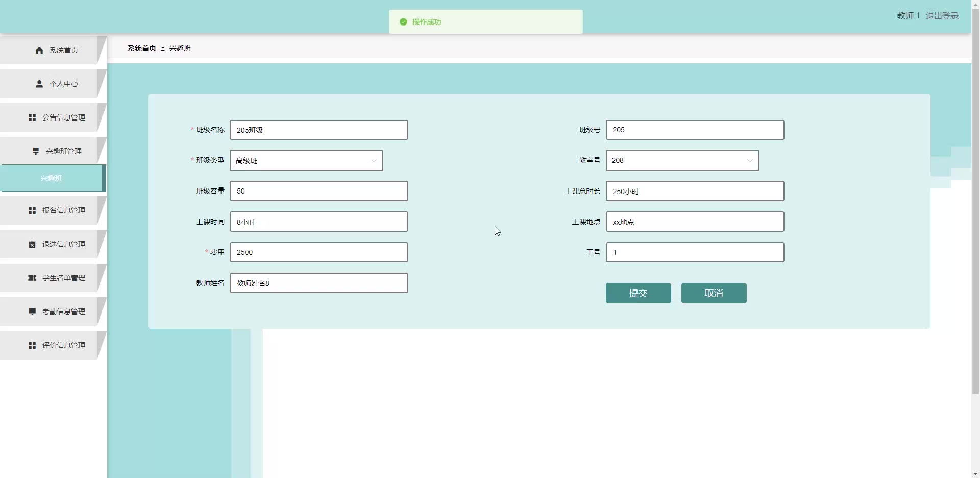Open 学生名单管理 menu
The image size is (980, 478).
(x=53, y=278)
